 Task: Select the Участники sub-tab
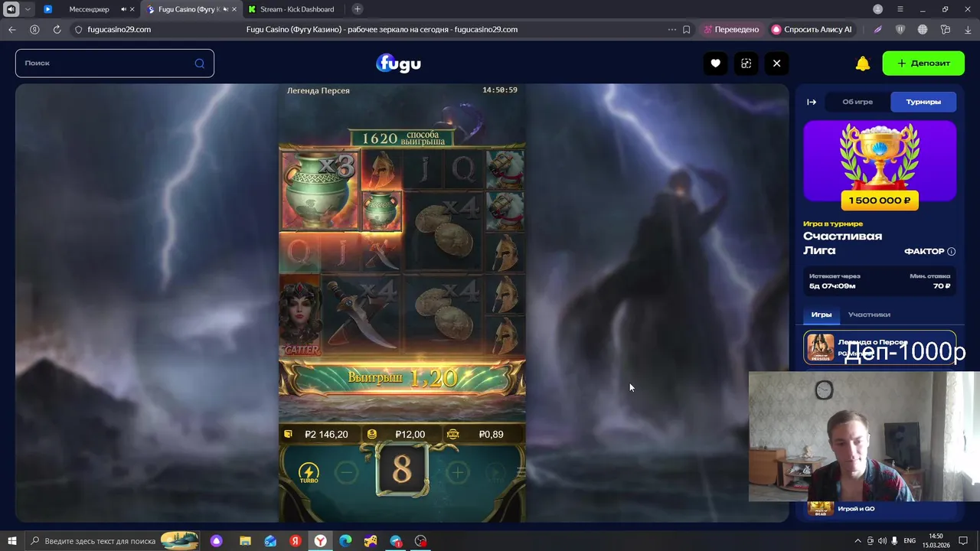click(x=869, y=315)
